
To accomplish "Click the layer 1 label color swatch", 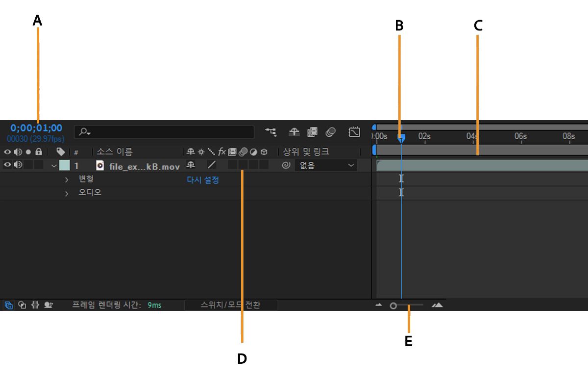I will [65, 165].
